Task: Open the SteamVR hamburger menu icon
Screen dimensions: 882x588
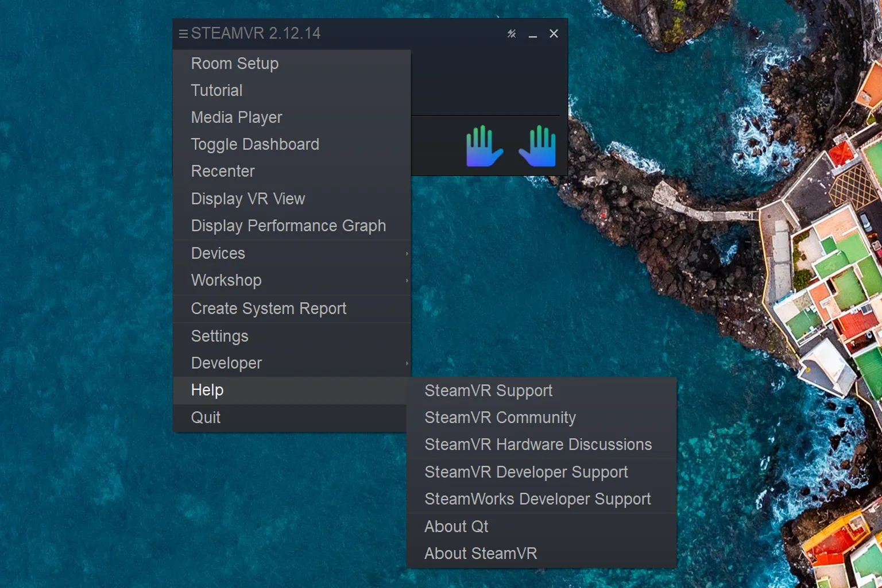Action: click(x=183, y=34)
